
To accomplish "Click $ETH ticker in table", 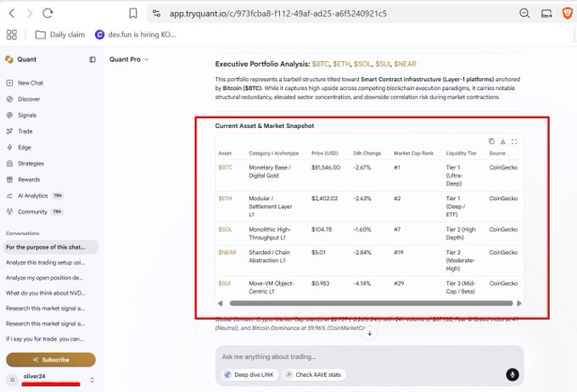I will click(225, 199).
